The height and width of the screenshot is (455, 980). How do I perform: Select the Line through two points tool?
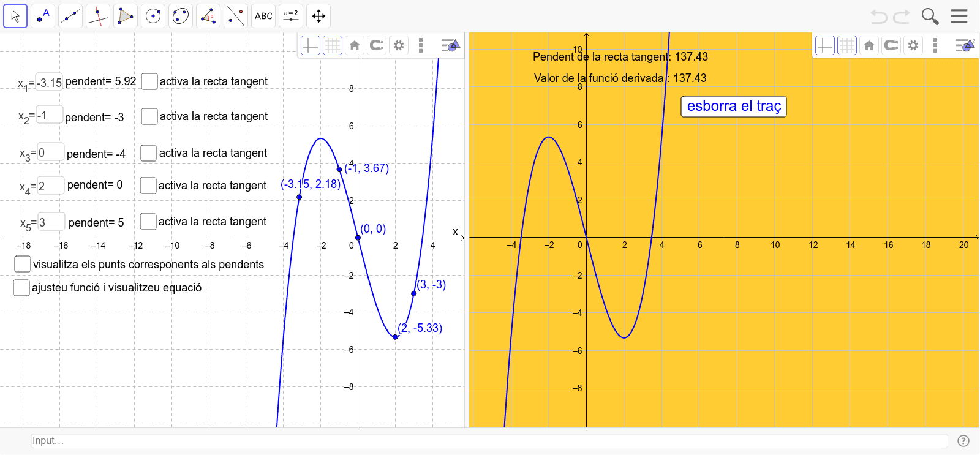(x=70, y=16)
